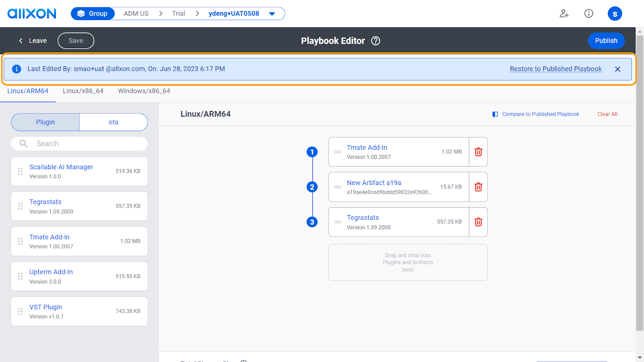644x362 pixels.
Task: Expand the ydeng+UAT0508 group dropdown
Action: (272, 14)
